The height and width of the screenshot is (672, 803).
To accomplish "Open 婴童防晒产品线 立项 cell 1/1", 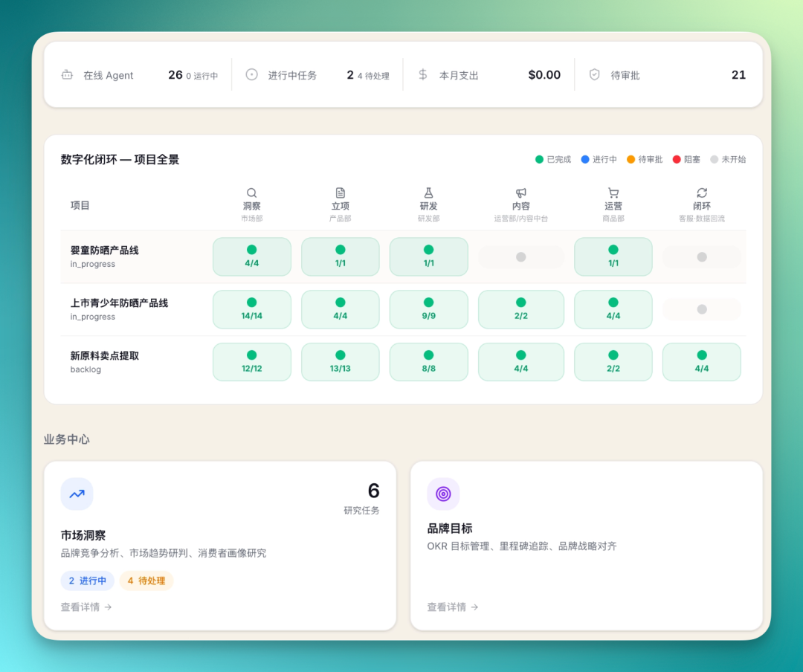I will (340, 256).
